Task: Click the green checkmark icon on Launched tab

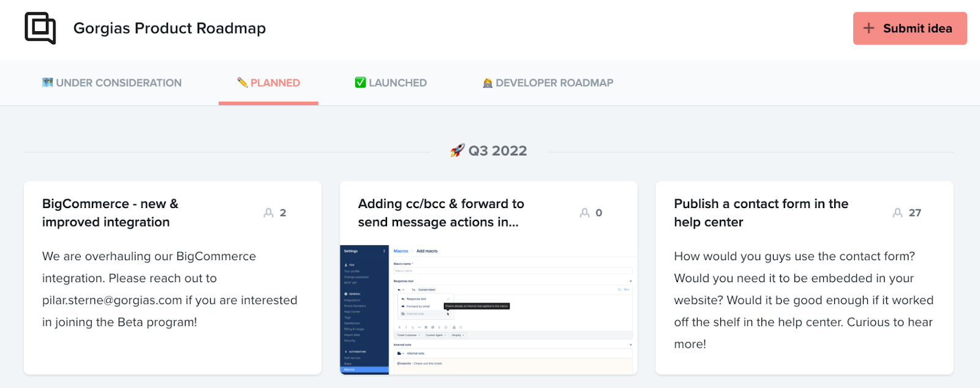Action: point(360,82)
